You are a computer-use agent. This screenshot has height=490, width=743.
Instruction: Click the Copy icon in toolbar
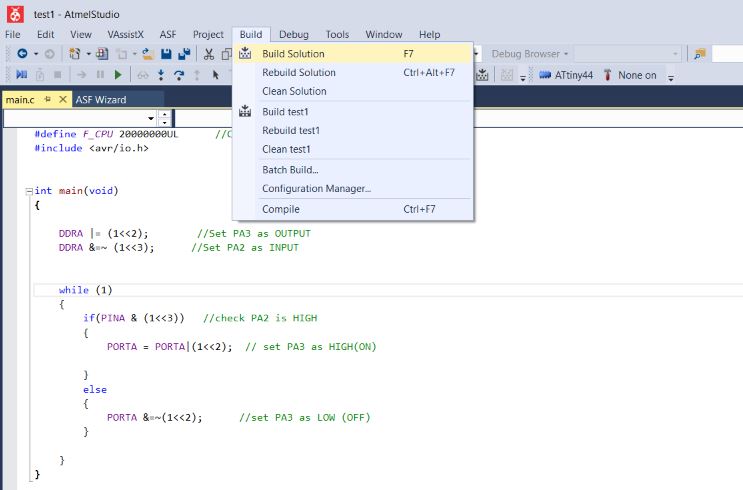226,54
